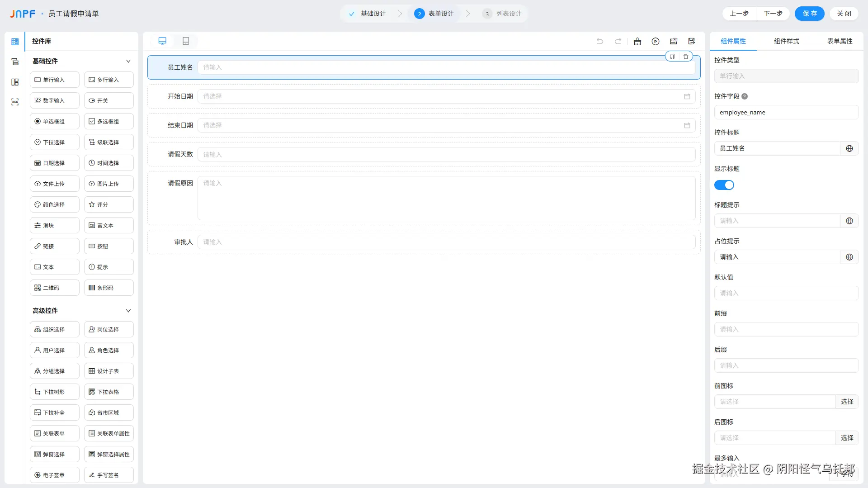Viewport: 868px width, 488px height.
Task: Add the 手写签名 control
Action: pos(109,475)
